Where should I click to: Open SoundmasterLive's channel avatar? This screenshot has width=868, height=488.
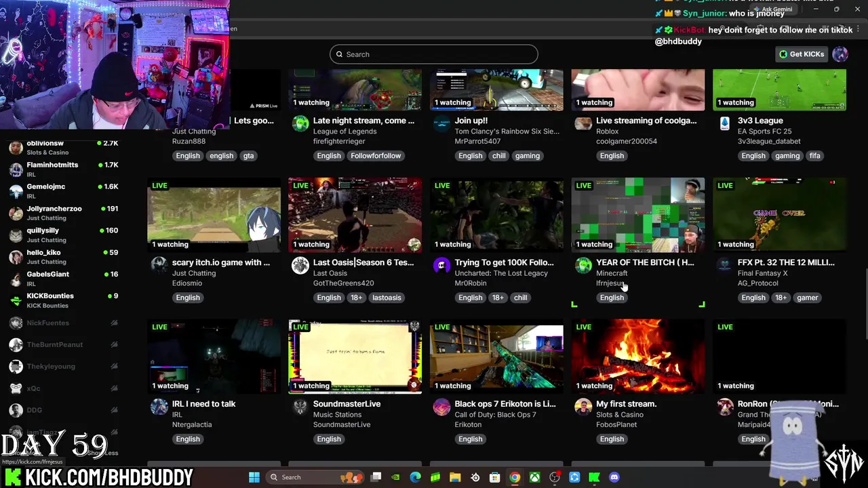click(x=300, y=407)
